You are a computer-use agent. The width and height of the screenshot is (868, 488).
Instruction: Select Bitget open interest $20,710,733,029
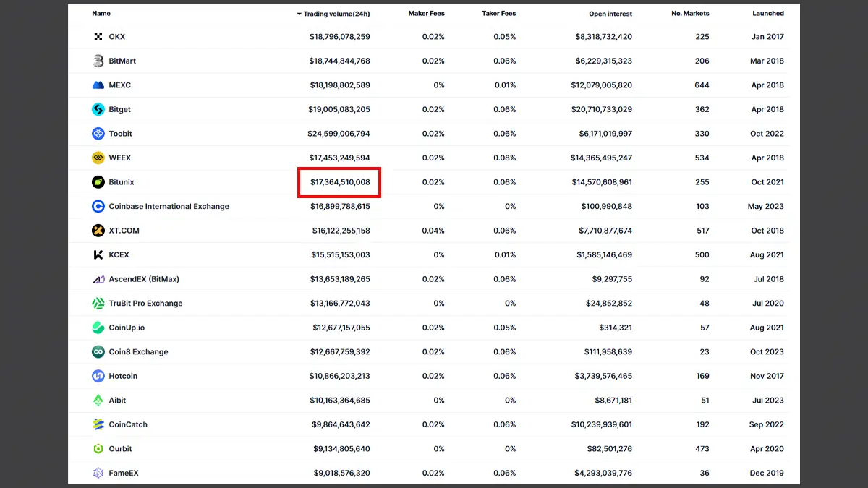click(601, 109)
